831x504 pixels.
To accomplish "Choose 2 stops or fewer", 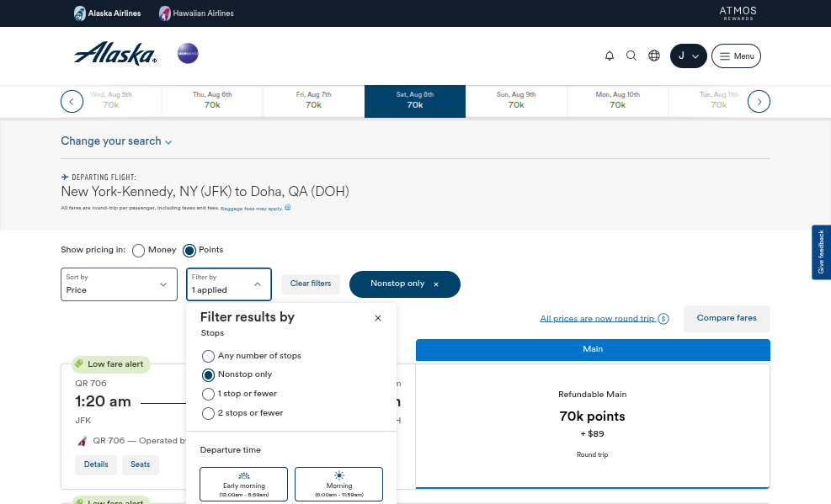I will click(208, 413).
